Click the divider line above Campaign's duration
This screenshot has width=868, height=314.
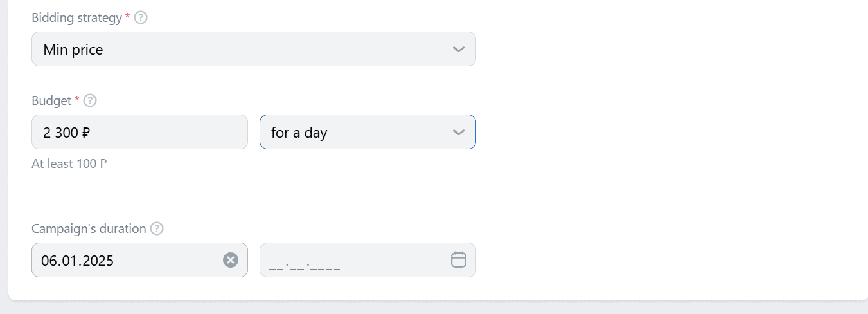439,196
